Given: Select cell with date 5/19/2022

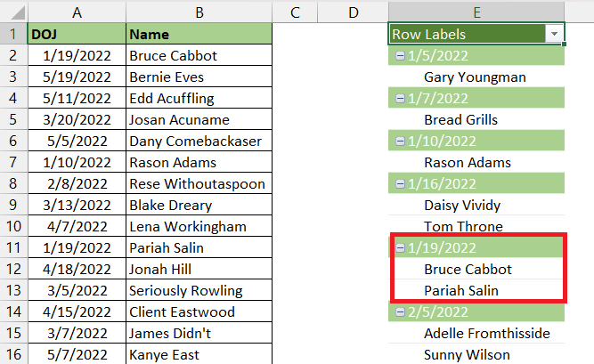Looking at the screenshot, I should 77,77.
